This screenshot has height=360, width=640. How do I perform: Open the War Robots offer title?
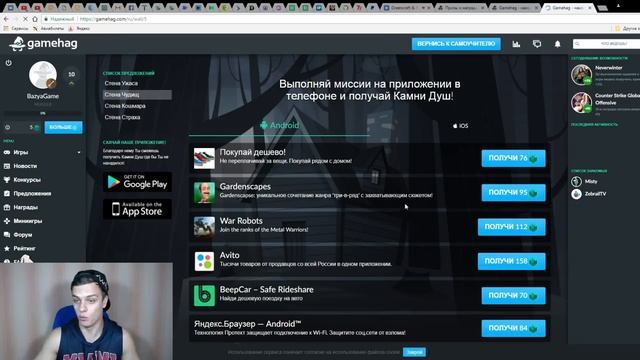coord(241,221)
